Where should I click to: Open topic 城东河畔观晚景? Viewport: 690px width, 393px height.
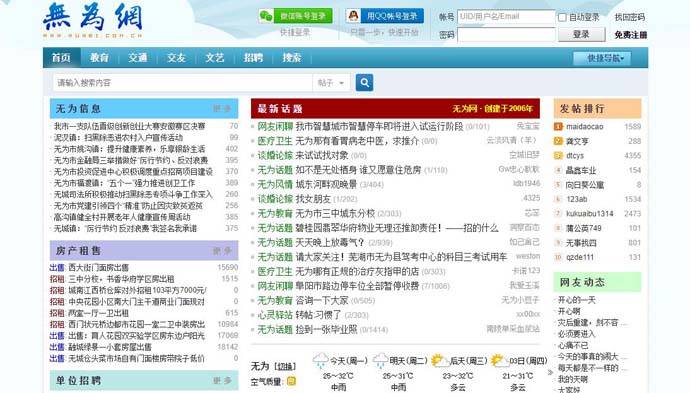point(326,184)
